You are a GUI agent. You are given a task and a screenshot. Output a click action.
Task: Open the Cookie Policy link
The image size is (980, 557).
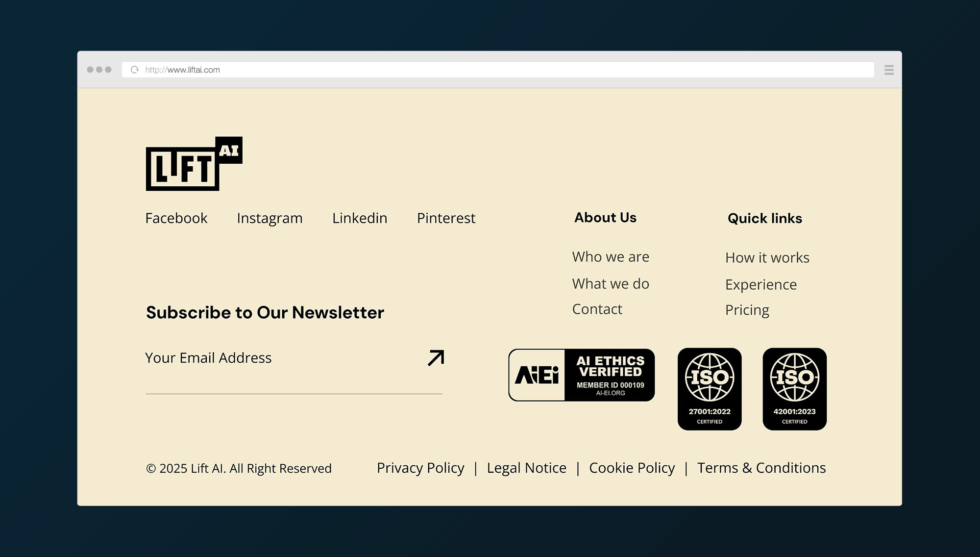click(632, 468)
